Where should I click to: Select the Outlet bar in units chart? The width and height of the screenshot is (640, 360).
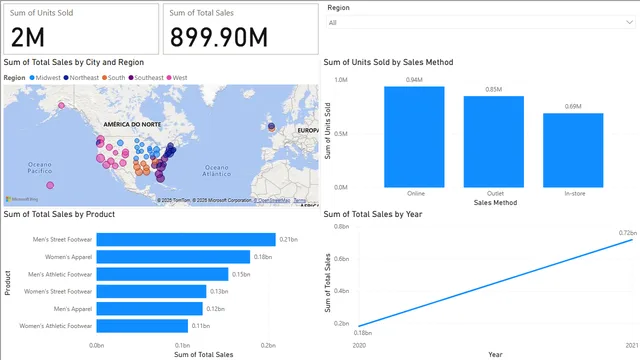[494, 142]
